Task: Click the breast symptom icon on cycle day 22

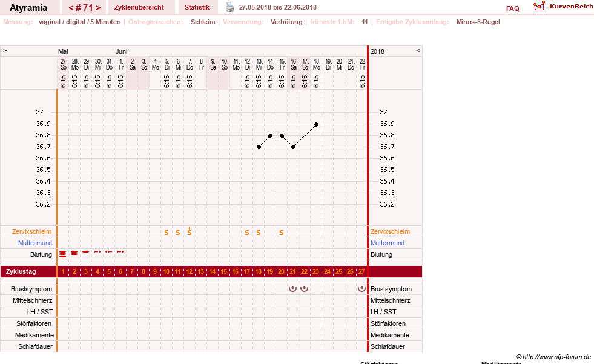Action: (x=304, y=289)
